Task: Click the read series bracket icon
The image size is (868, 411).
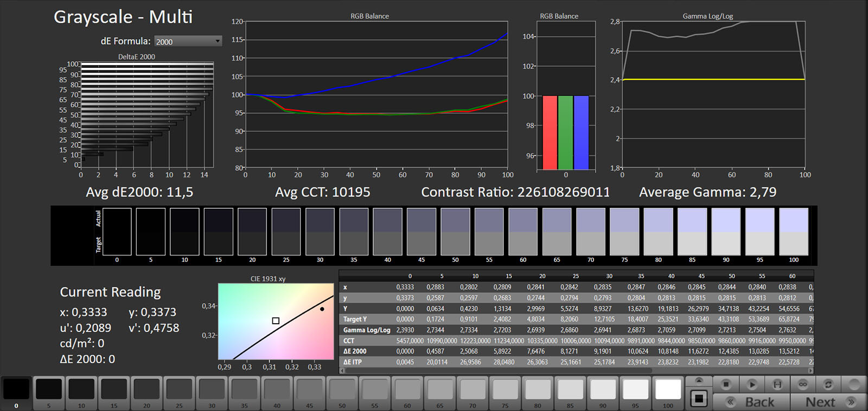Action: coord(777,384)
